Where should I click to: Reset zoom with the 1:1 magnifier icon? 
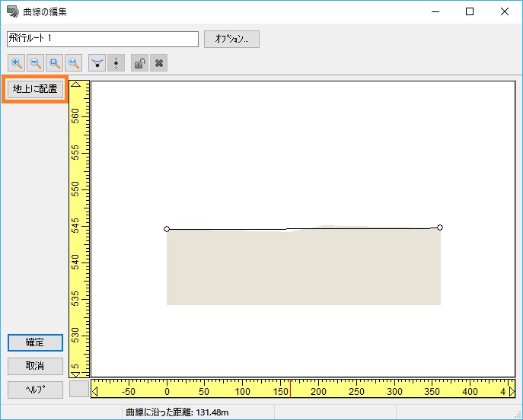[73, 63]
